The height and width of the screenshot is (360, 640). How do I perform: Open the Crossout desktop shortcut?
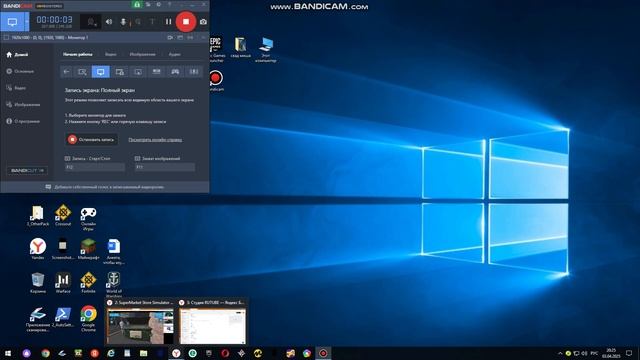pos(63,216)
